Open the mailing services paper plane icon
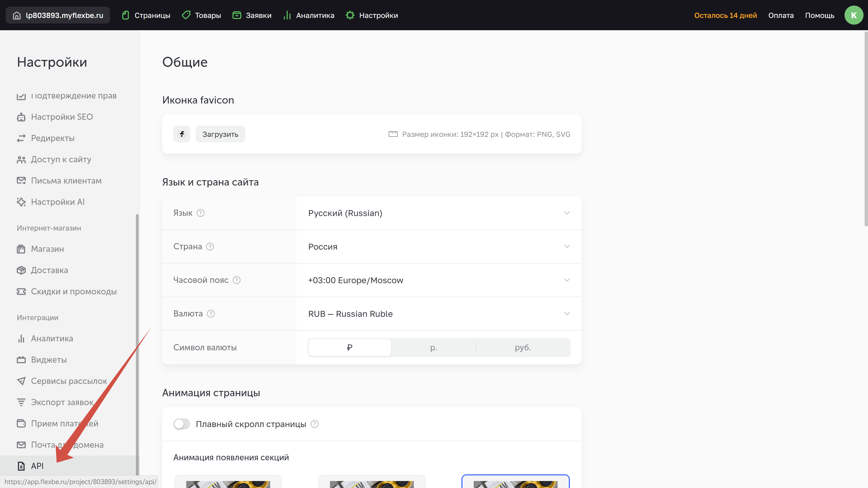Screen dimensions: 868x488 coord(21,381)
